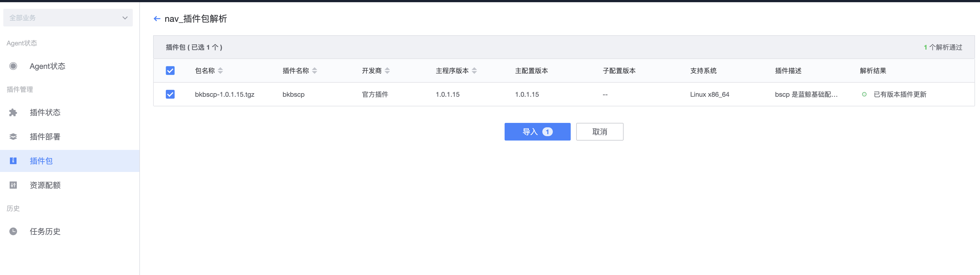This screenshot has width=980, height=275.
Task: Click the 插件管理 sidebar group label
Action: (20, 89)
